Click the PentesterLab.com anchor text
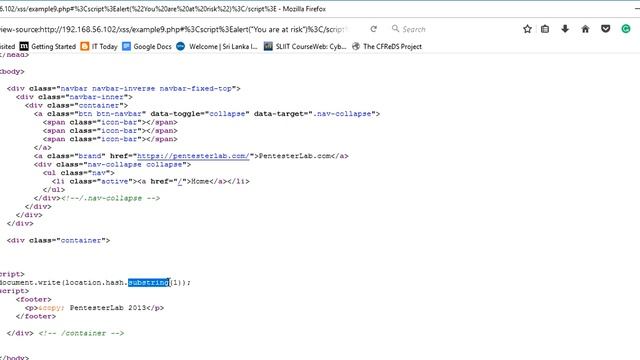 pos(295,156)
